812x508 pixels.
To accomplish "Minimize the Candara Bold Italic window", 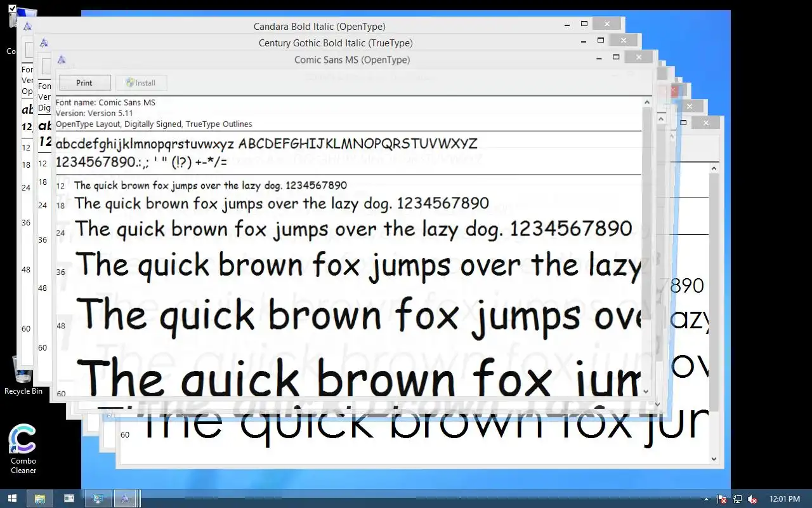I will (x=568, y=25).
